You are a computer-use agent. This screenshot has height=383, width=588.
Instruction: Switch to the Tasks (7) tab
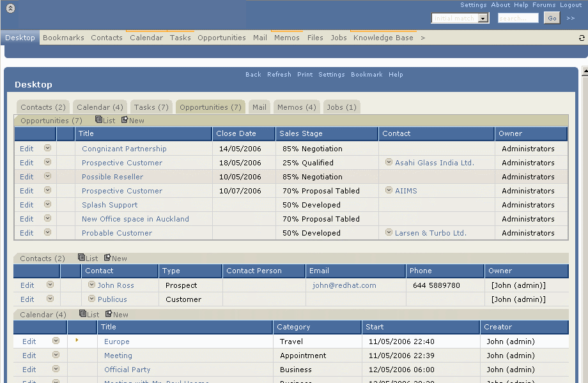pyautogui.click(x=151, y=107)
